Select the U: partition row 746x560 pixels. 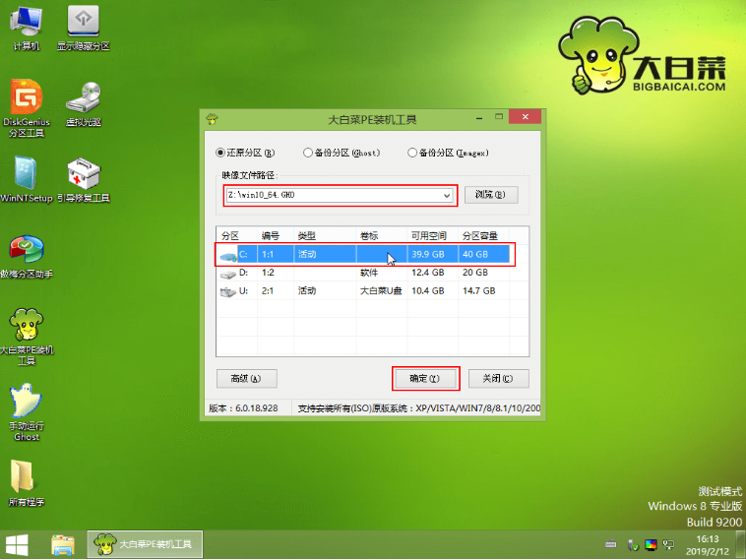(x=364, y=290)
